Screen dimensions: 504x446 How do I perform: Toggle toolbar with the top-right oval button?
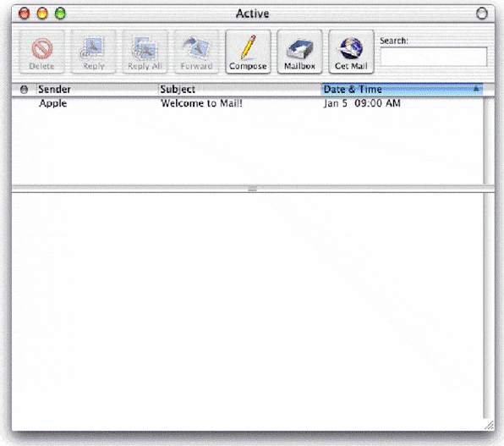click(481, 14)
